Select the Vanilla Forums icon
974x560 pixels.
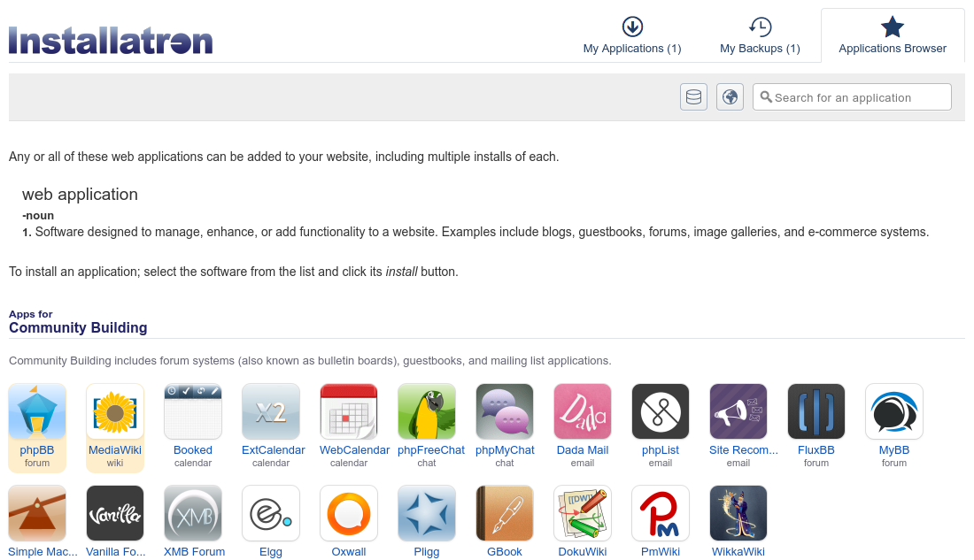point(115,513)
